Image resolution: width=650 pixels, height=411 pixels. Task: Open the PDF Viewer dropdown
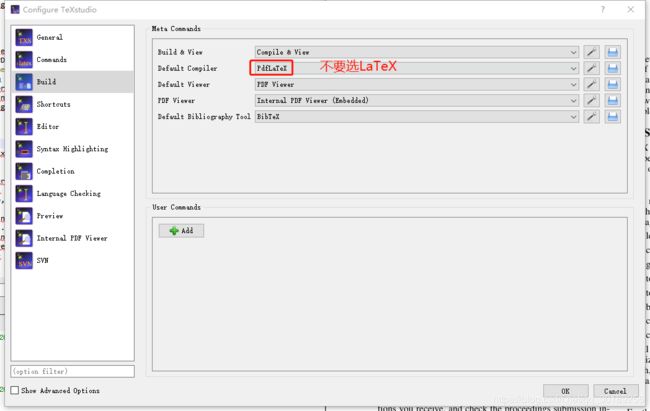[x=417, y=101]
